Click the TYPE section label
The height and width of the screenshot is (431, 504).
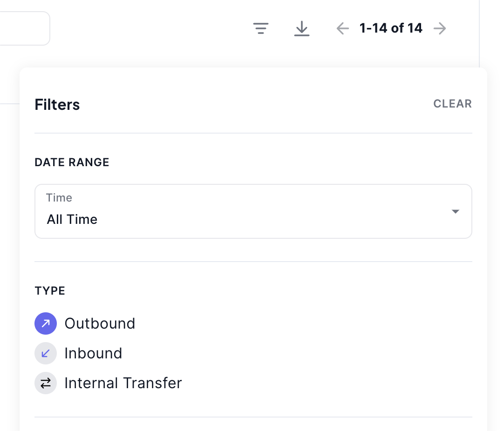pos(50,291)
